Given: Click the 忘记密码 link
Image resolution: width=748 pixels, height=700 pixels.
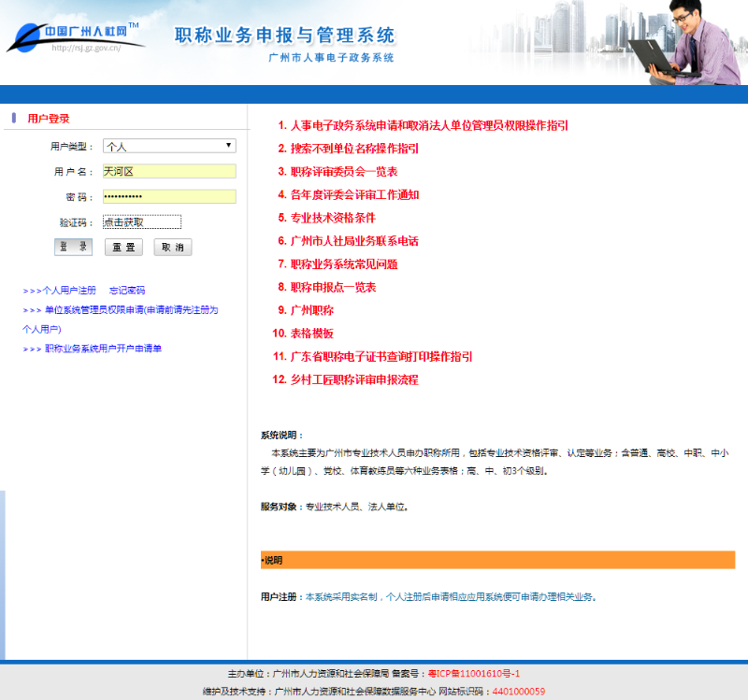Looking at the screenshot, I should coord(127,291).
